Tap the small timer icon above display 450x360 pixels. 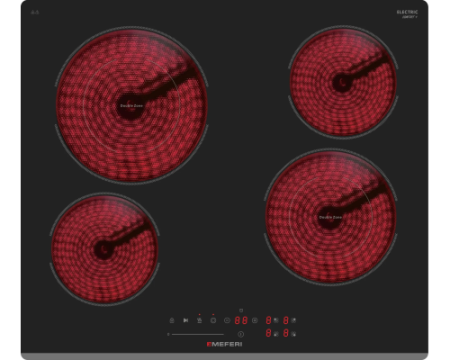241,310
